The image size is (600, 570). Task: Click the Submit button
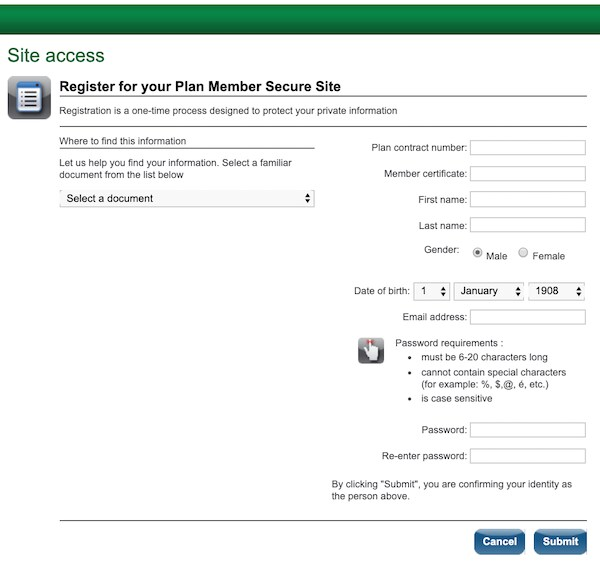click(x=560, y=541)
